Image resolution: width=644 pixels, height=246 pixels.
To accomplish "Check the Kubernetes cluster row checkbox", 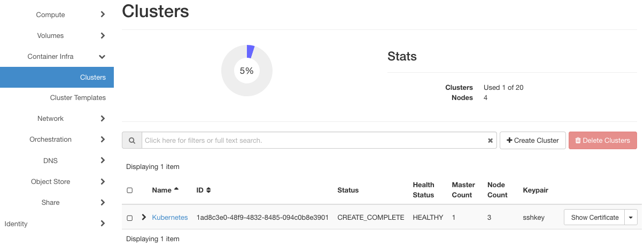I will (129, 218).
